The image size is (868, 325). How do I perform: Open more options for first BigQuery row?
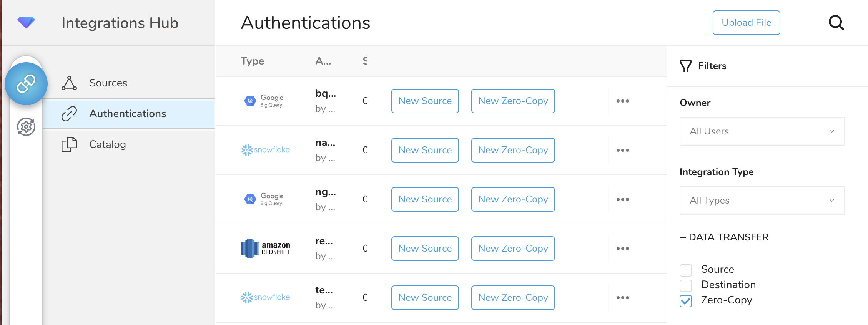[622, 101]
